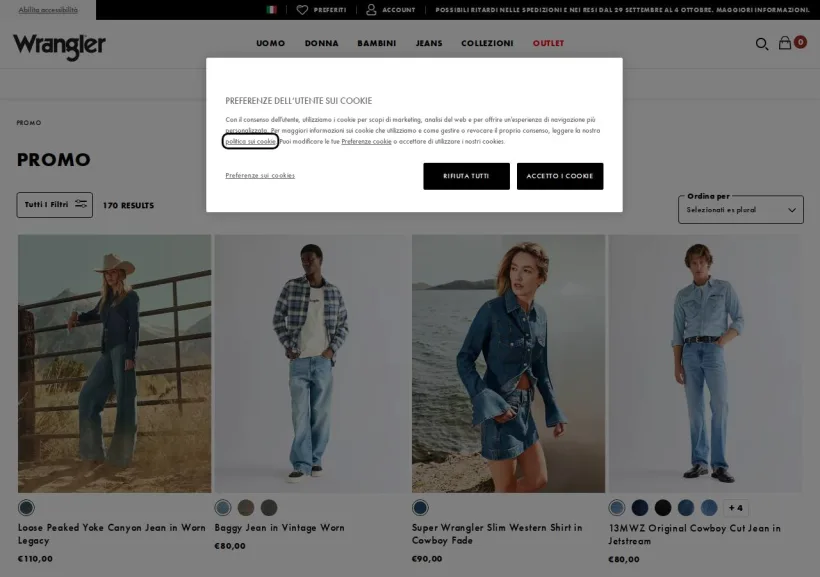Click the Account person icon
The width and height of the screenshot is (820, 577).
[371, 9]
